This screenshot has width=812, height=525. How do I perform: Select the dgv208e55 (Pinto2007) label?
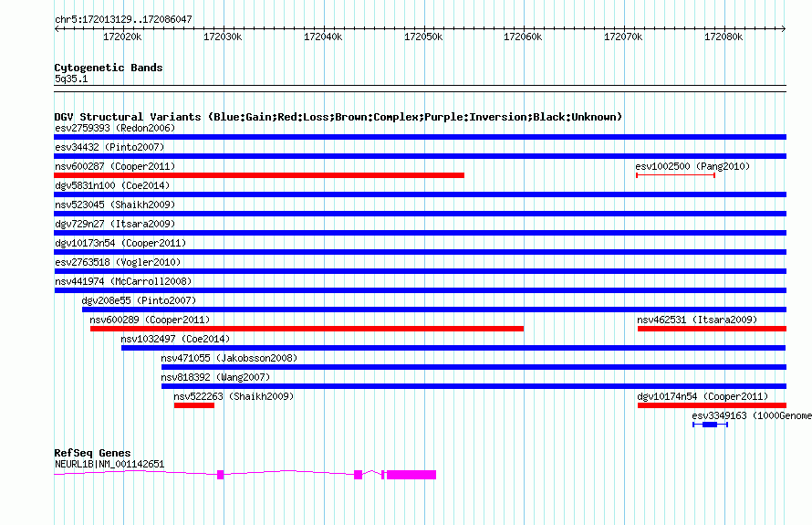click(139, 300)
